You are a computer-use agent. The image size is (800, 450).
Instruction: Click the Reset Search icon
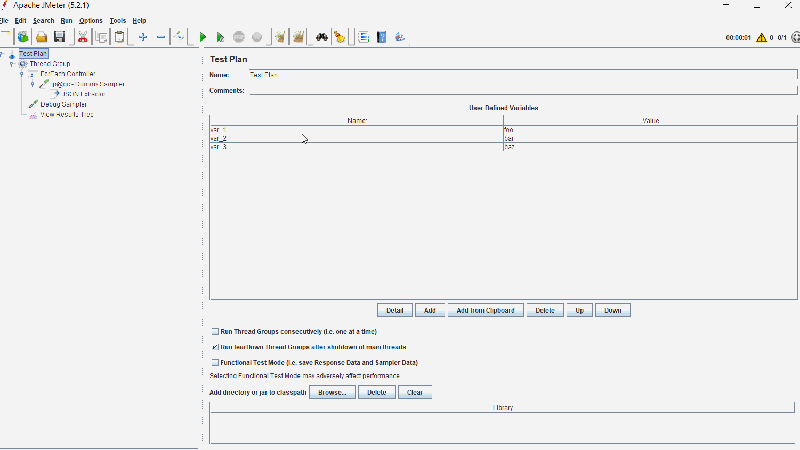[340, 37]
